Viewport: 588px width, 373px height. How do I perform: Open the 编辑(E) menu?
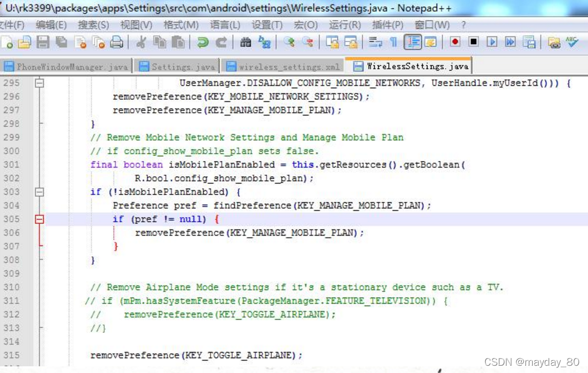click(51, 25)
